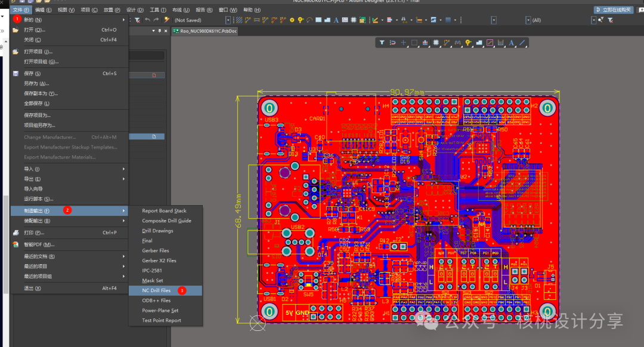This screenshot has height=347, width=644.
Task: Click 打开 (O) open entry
Action: pos(69,30)
